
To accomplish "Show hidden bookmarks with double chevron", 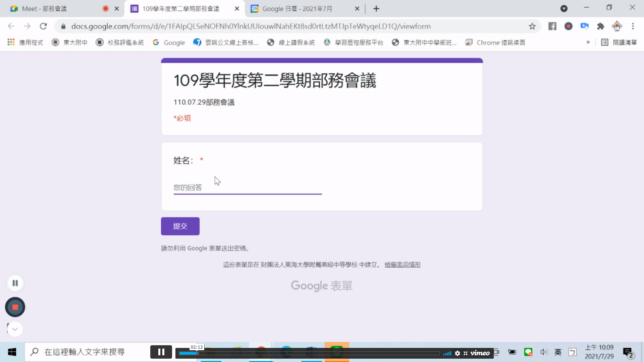I will [x=588, y=42].
